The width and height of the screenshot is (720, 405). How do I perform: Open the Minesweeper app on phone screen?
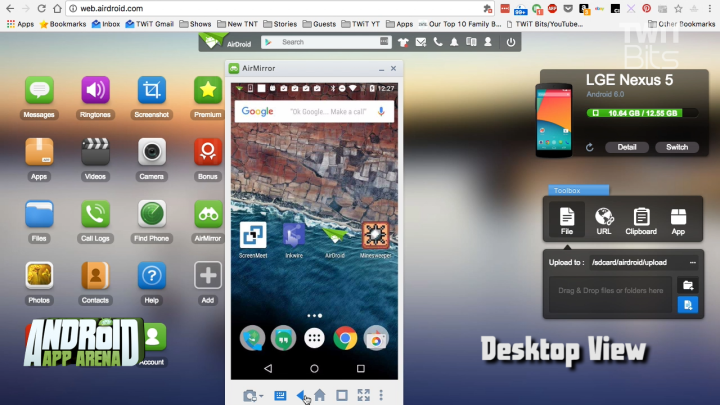click(375, 236)
